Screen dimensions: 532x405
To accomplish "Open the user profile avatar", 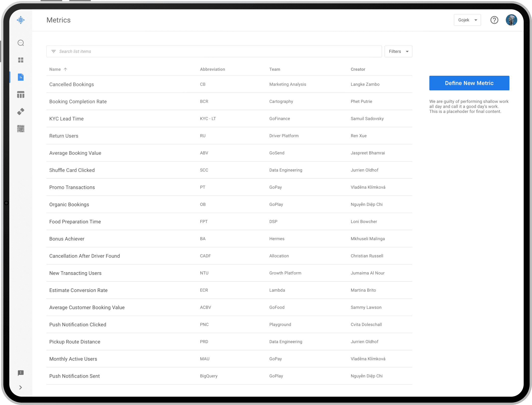I will [x=511, y=20].
